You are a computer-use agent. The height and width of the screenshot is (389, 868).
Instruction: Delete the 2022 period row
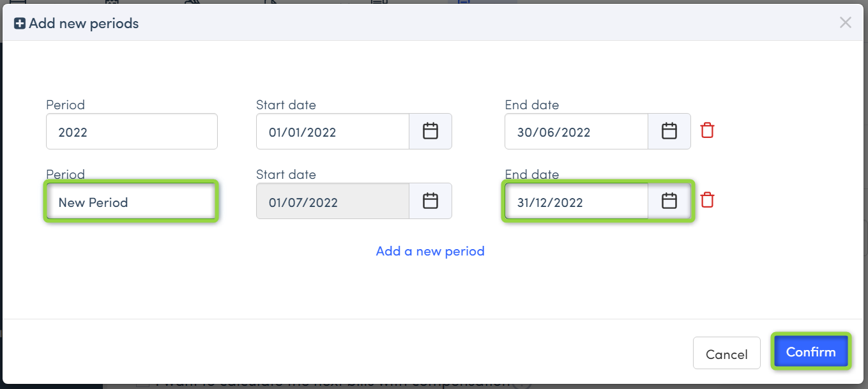707,131
